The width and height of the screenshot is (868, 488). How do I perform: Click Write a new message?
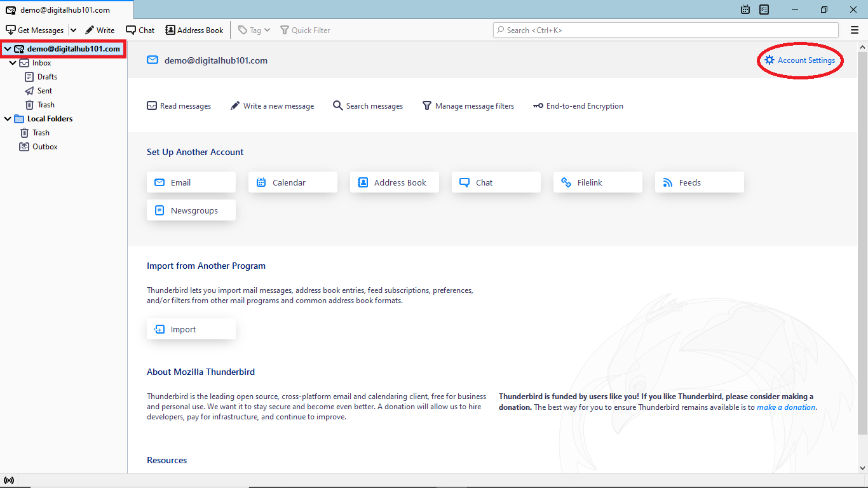[272, 106]
